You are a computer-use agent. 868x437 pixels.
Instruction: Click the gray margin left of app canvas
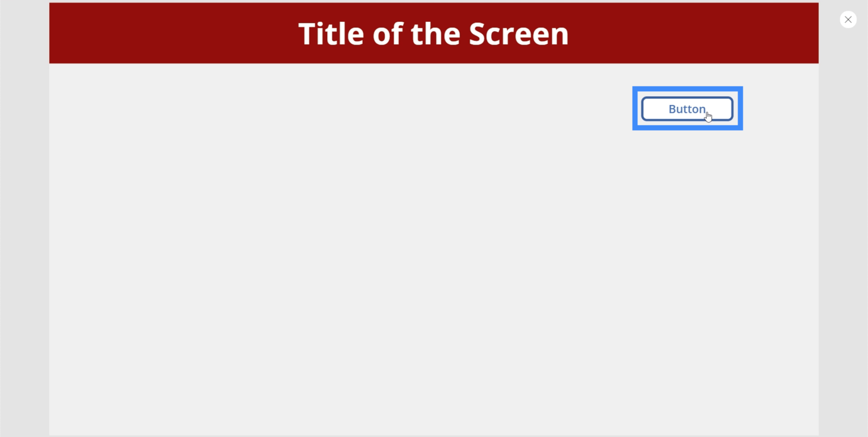pyautogui.click(x=25, y=218)
